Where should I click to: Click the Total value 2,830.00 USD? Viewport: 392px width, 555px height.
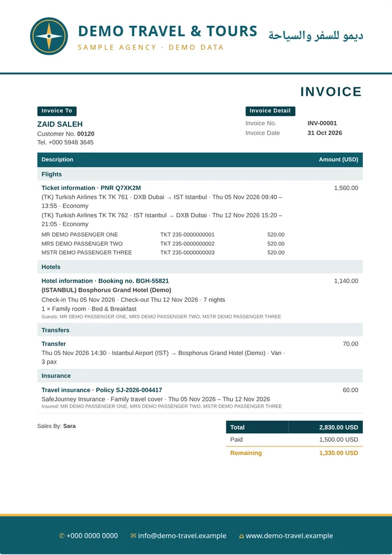339,427
